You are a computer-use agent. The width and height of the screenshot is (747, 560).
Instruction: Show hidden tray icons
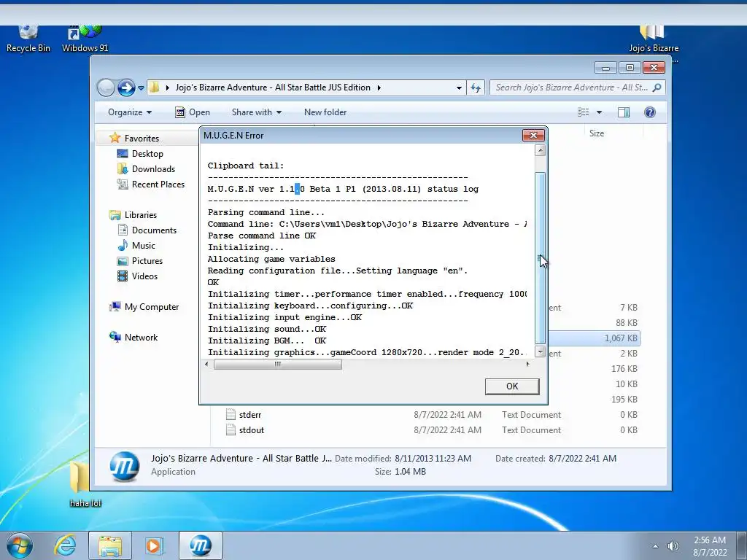coord(656,546)
